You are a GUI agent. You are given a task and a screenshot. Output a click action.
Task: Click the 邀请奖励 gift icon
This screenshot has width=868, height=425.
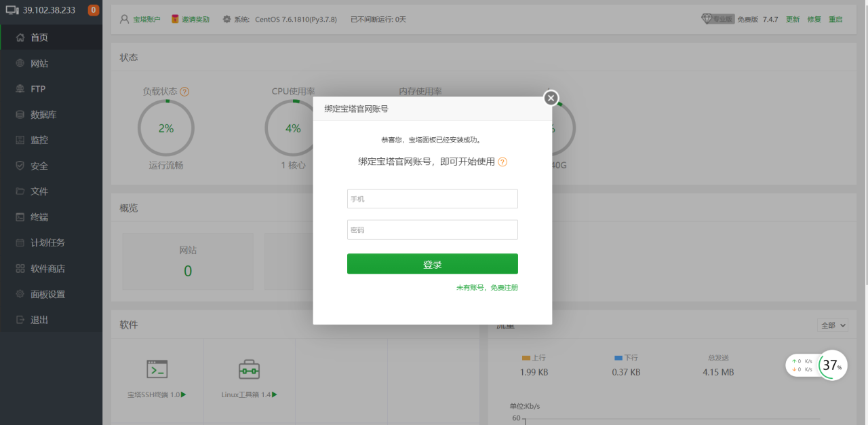tap(175, 19)
